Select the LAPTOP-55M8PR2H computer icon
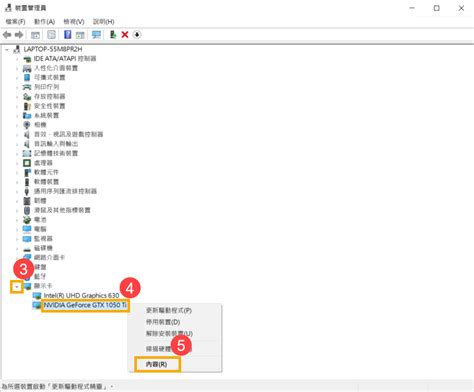 click(17, 49)
